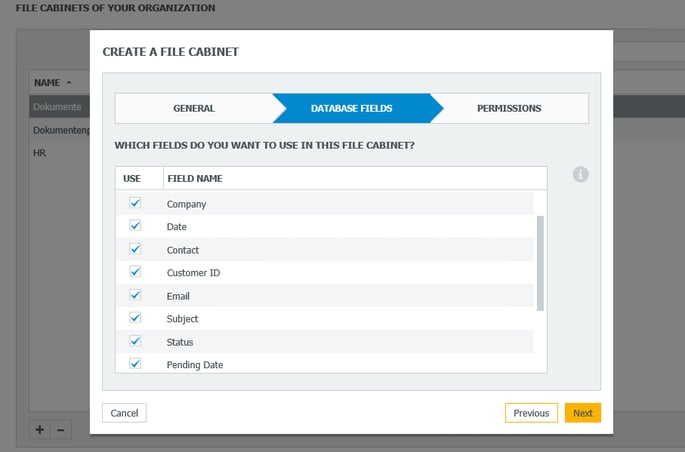Uncheck the Company field checkbox
The width and height of the screenshot is (685, 452).
pos(135,203)
